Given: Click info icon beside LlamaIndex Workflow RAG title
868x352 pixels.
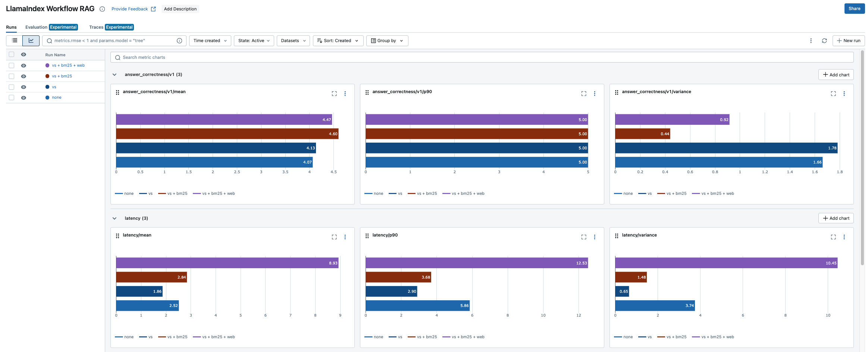Looking at the screenshot, I should tap(102, 9).
